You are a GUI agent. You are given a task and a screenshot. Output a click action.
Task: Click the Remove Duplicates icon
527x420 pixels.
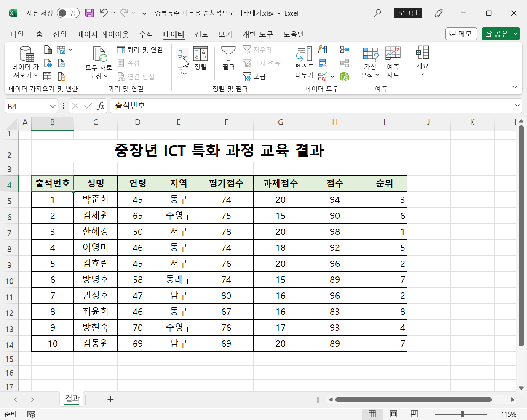[323, 63]
